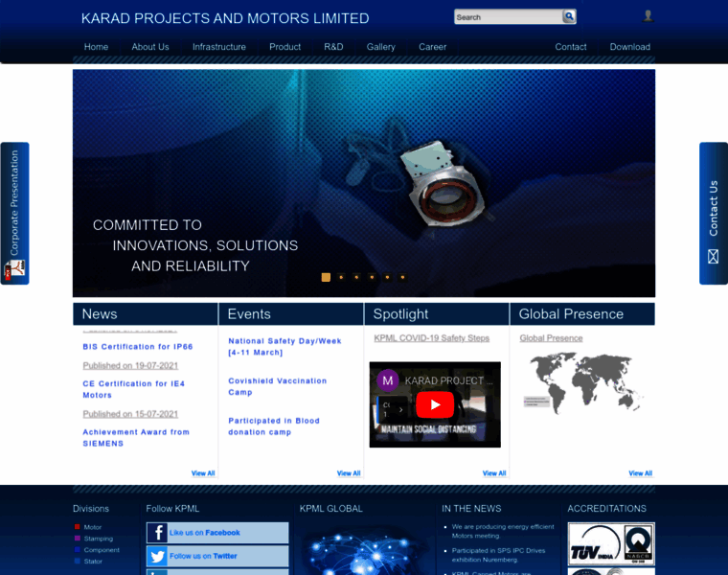Open CE Certification for IE4 Motors news
Viewport: 728px width, 575px height.
point(134,389)
